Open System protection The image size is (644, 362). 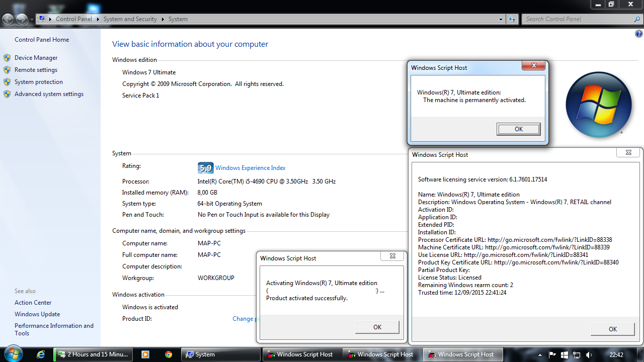pyautogui.click(x=39, y=82)
